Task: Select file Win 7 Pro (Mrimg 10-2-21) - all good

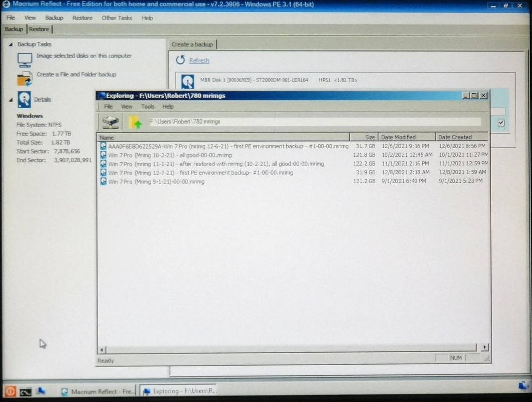Action: tap(170, 155)
